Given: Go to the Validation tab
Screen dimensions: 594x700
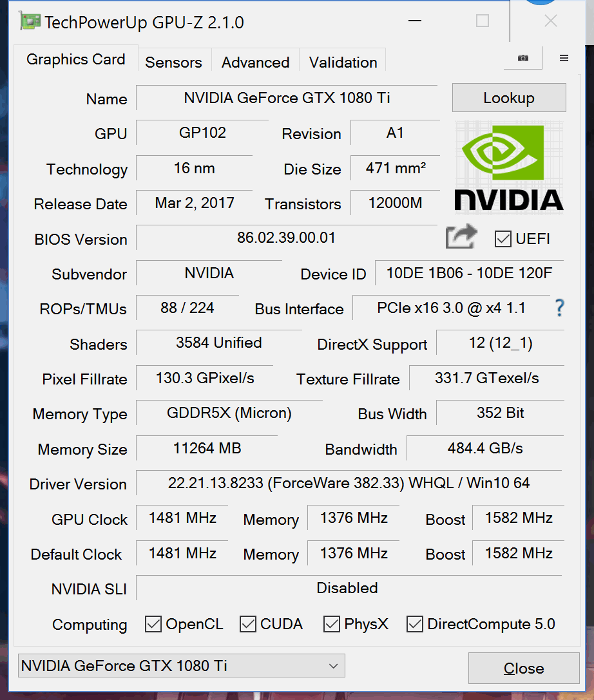Looking at the screenshot, I should click(343, 62).
